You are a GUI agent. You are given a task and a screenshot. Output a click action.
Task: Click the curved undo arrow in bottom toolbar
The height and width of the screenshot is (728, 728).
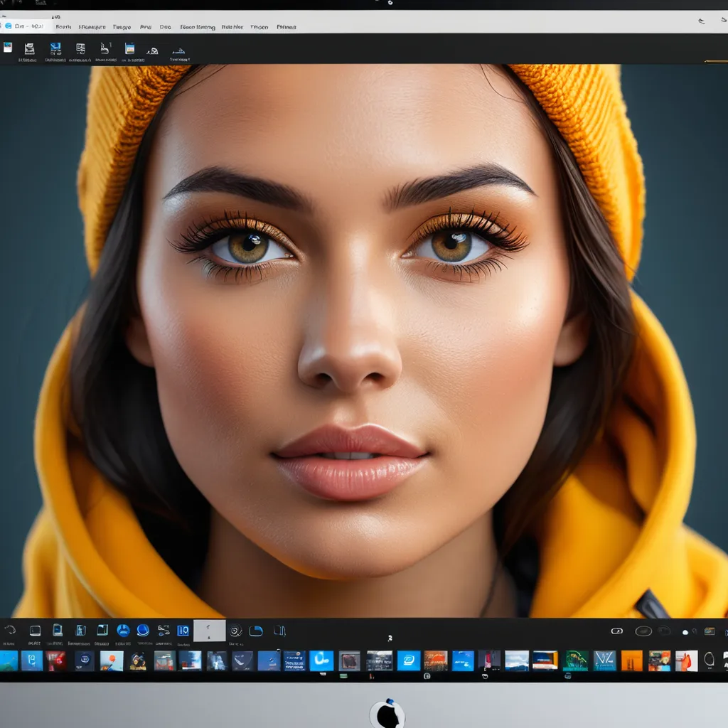pyautogui.click(x=10, y=630)
